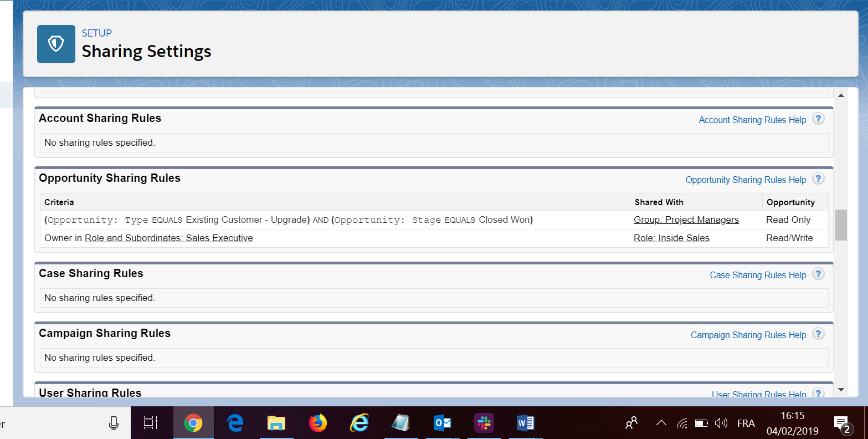868x439 pixels.
Task: Click the settings panel scrollbar thumb
Action: point(841,224)
